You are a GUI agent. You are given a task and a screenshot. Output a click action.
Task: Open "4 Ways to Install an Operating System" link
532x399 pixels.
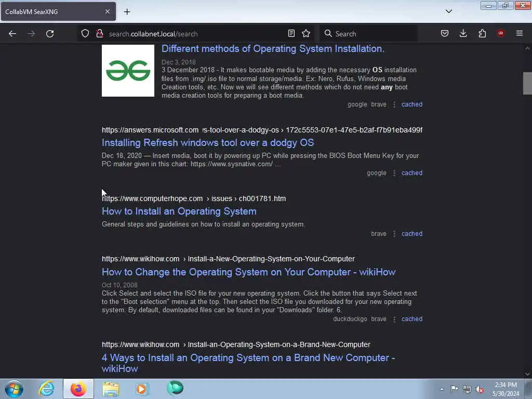pyautogui.click(x=248, y=363)
